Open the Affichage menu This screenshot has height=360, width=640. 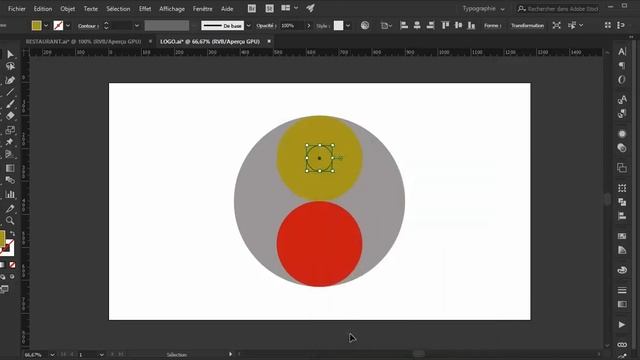[x=172, y=9]
